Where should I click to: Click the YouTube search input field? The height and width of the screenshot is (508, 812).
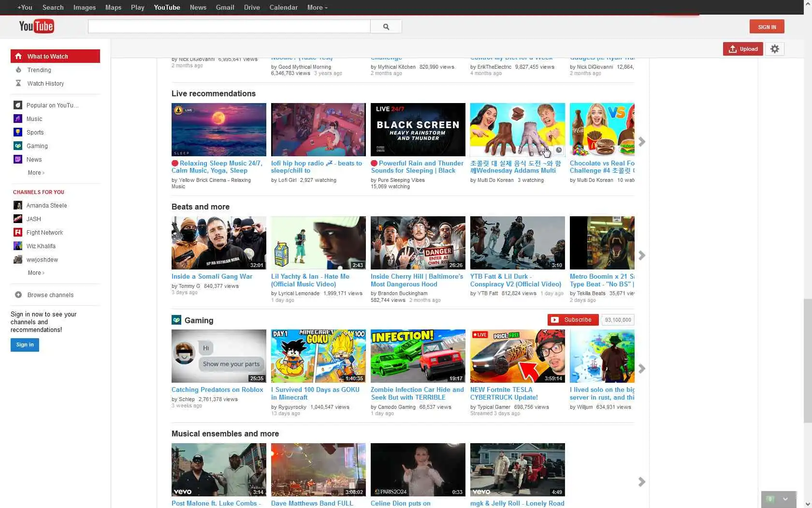tap(229, 27)
